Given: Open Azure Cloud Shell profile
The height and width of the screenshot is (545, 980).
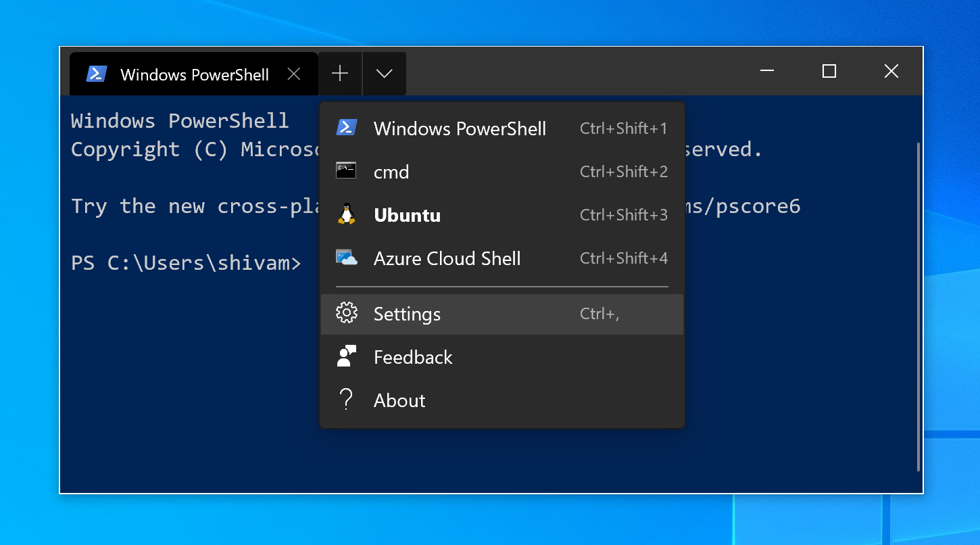Looking at the screenshot, I should 502,258.
